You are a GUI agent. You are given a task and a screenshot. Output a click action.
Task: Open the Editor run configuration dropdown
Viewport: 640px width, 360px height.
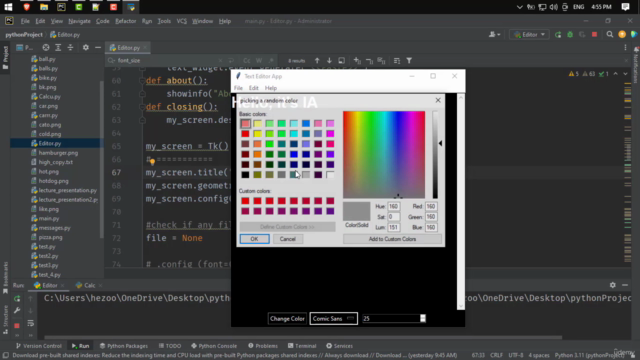(529, 35)
